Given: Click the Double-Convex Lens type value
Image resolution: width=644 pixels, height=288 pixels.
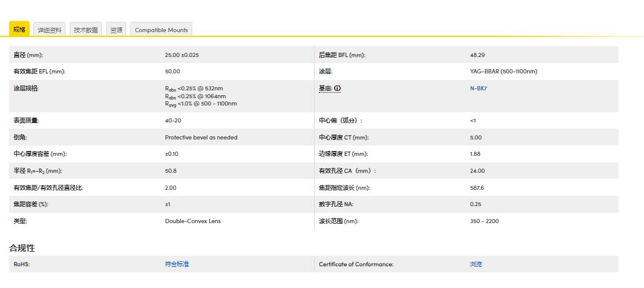Looking at the screenshot, I should tap(193, 221).
